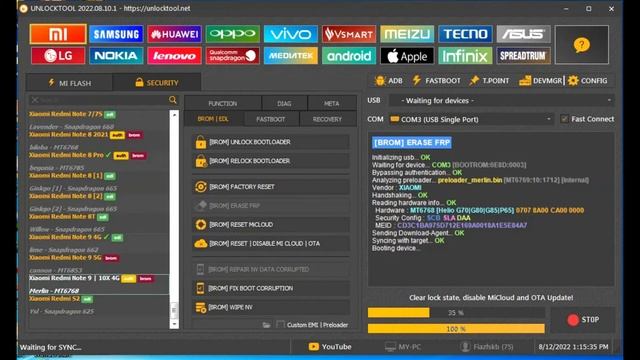The image size is (640, 360).
Task: Run [BROM] RELOCK BOOTLOADER
Action: pyautogui.click(x=271, y=161)
